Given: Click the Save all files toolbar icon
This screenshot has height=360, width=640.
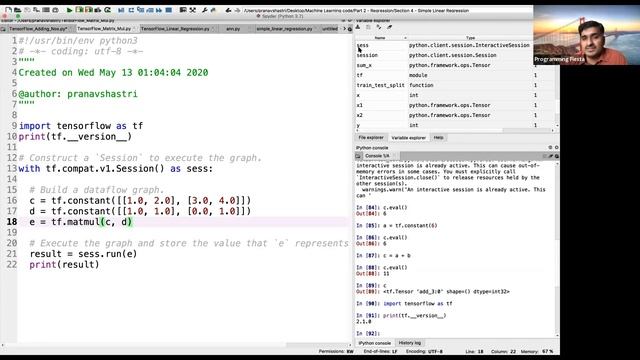Looking at the screenshot, I should point(36,10).
